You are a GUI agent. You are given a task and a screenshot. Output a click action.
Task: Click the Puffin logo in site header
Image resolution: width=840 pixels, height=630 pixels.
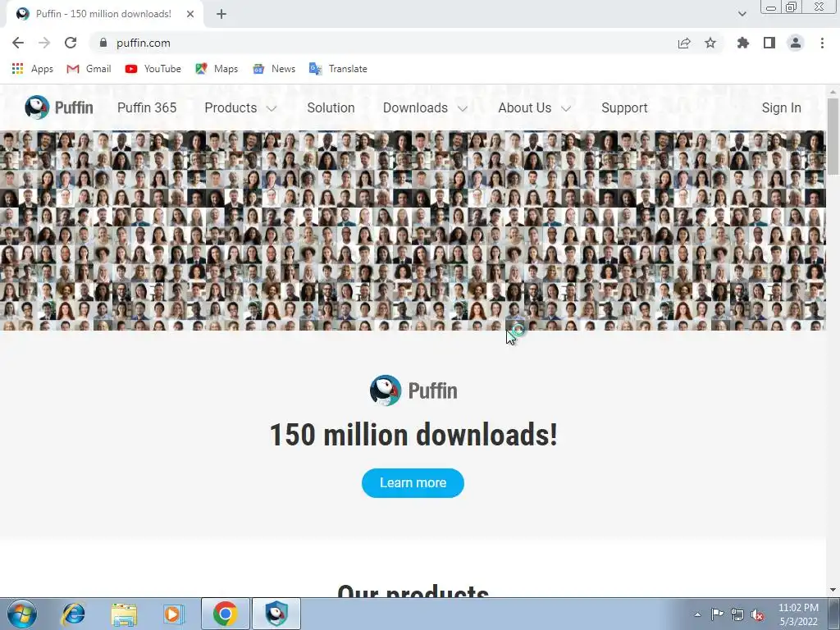(59, 107)
